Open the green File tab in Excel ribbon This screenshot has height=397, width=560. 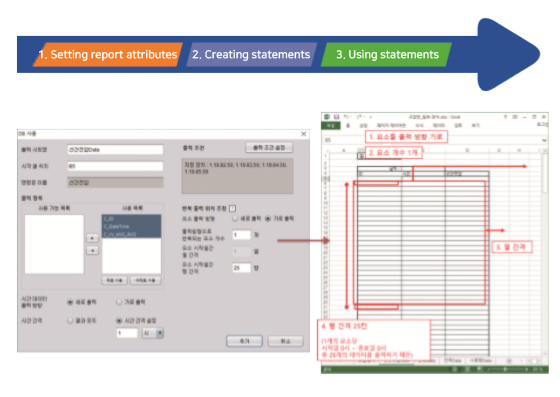click(331, 126)
